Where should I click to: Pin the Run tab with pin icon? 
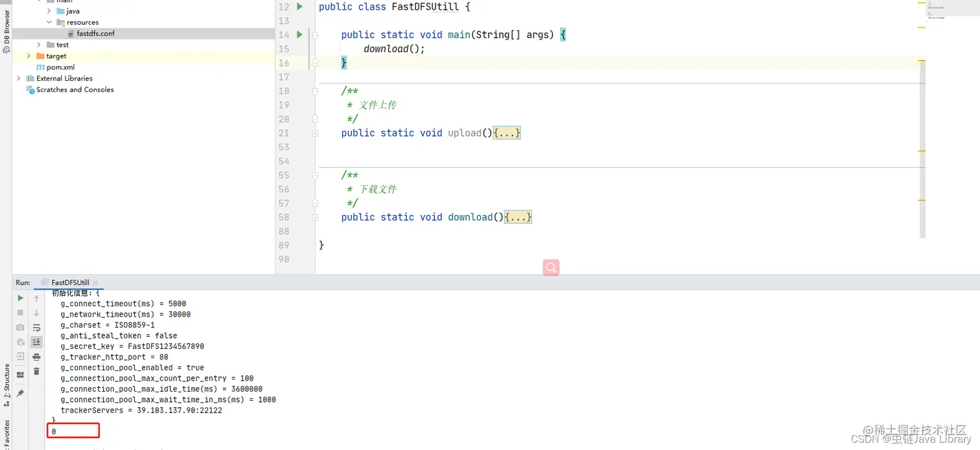20,393
